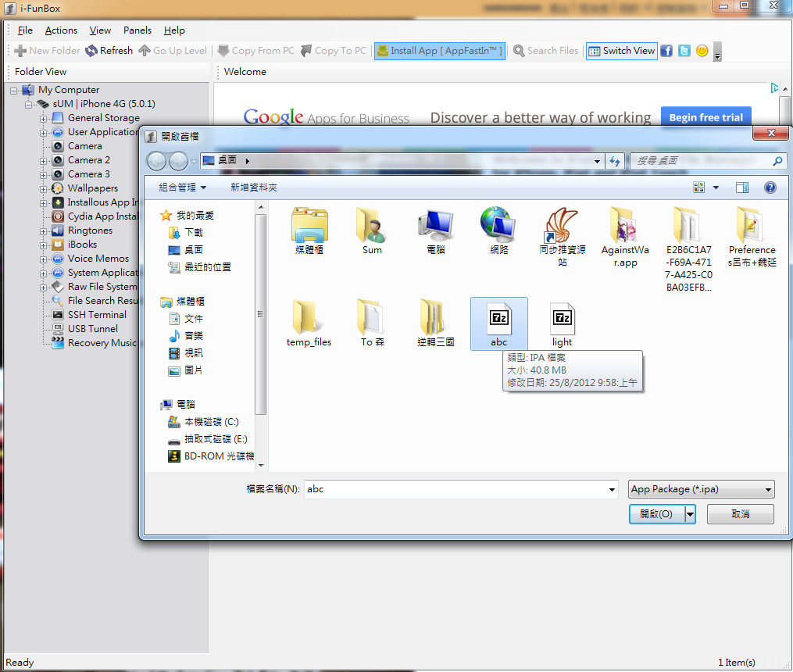Image resolution: width=793 pixels, height=672 pixels.
Task: Select the AgainstWar.app folder
Action: (x=625, y=237)
